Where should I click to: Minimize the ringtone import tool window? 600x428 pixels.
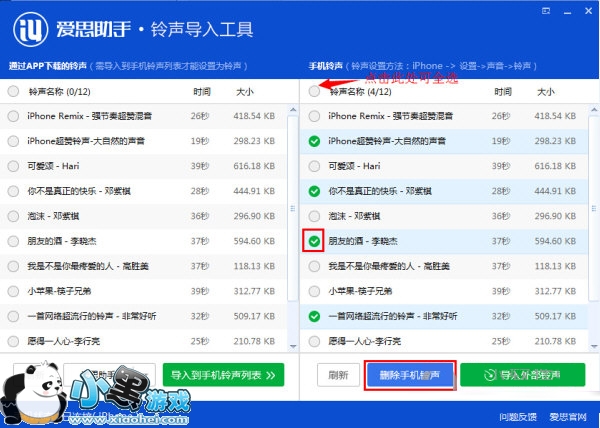[x=567, y=11]
